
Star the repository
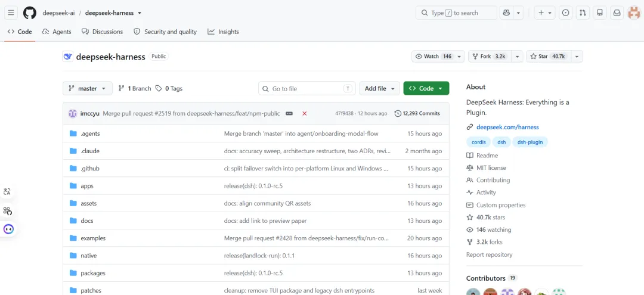pos(549,56)
